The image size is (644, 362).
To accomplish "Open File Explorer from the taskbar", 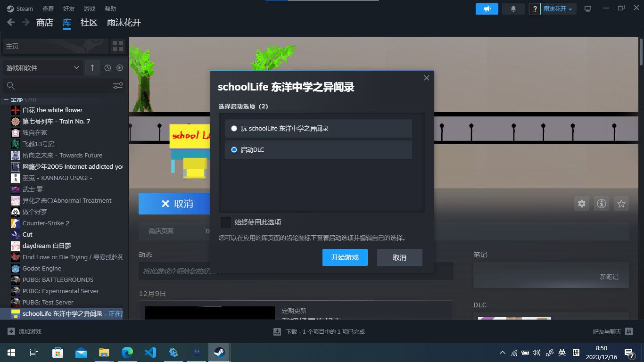I will coord(104,352).
